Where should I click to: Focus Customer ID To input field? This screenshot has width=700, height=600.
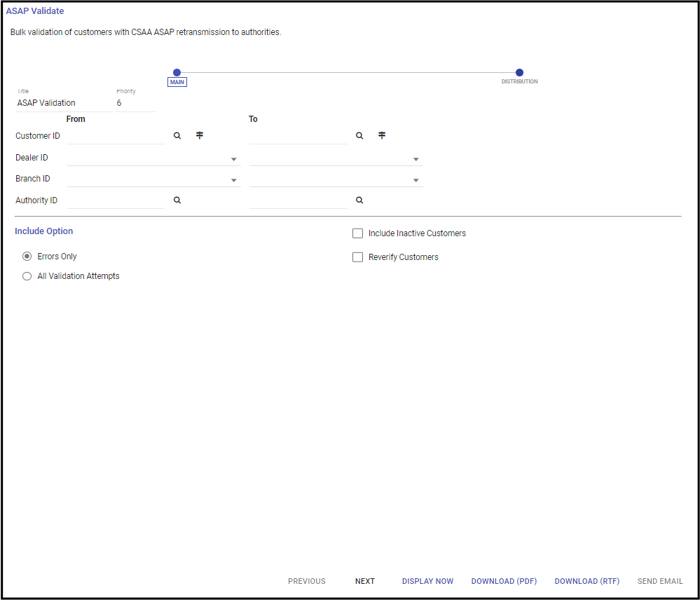coord(298,136)
